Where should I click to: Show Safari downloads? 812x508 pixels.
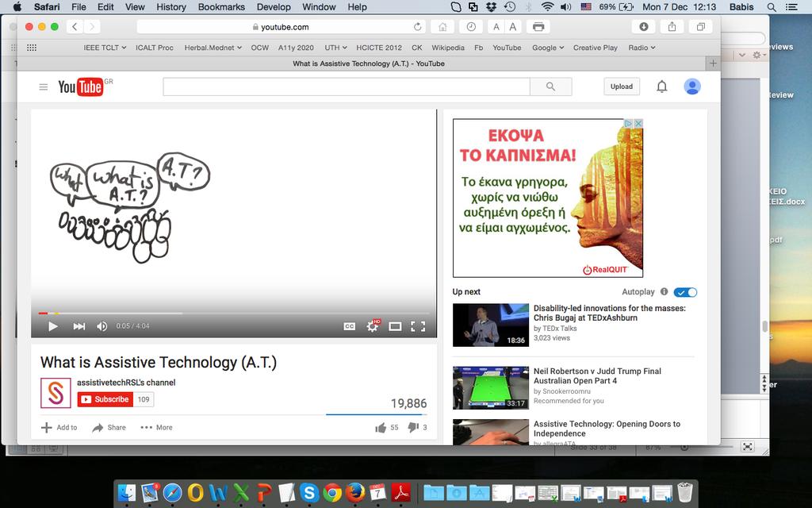point(644,27)
